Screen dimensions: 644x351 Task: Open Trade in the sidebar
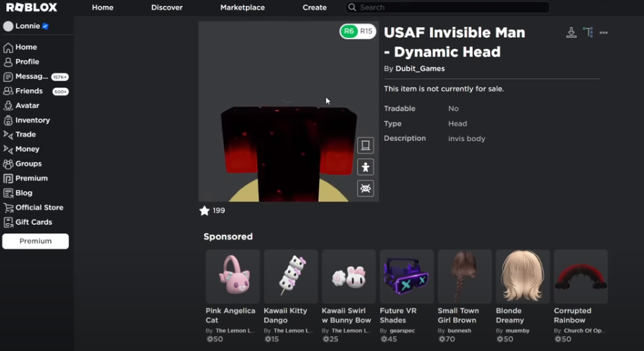pos(20,135)
